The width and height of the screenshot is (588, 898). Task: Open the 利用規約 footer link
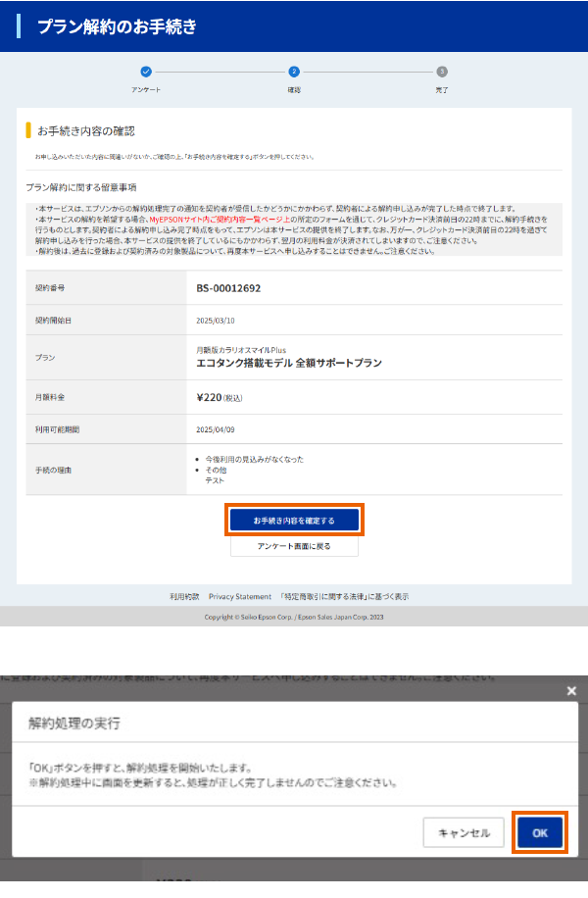pos(184,596)
